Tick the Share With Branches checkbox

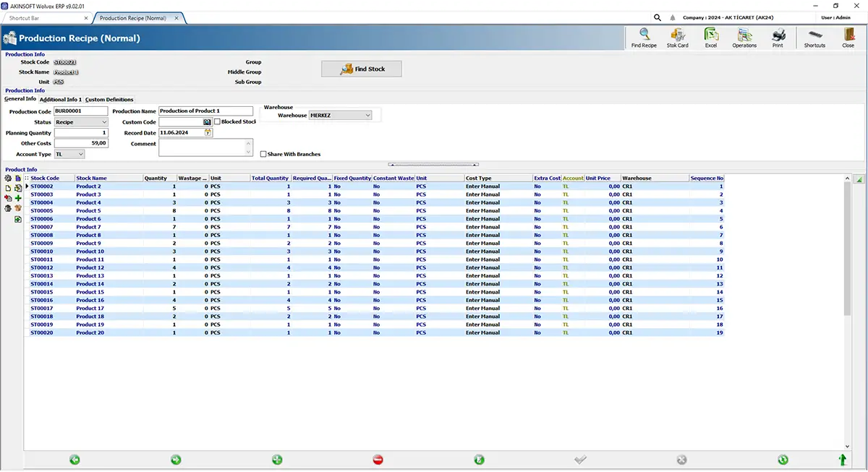pos(263,154)
